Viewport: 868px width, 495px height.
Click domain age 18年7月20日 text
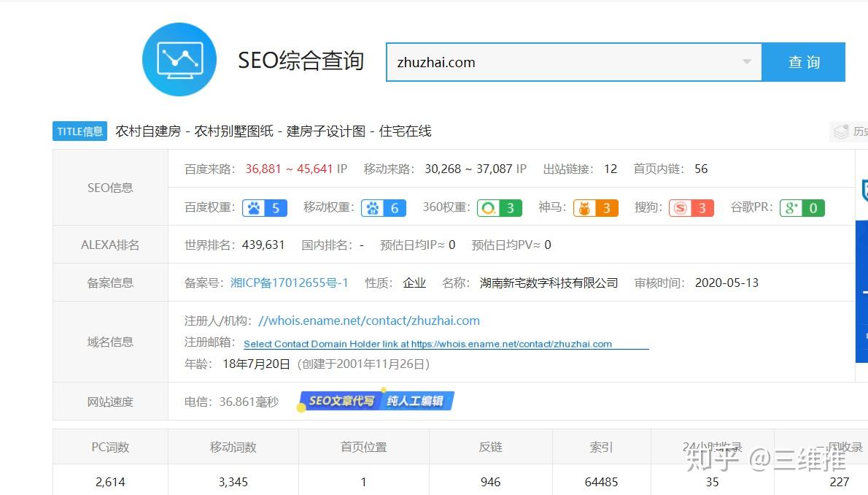256,364
